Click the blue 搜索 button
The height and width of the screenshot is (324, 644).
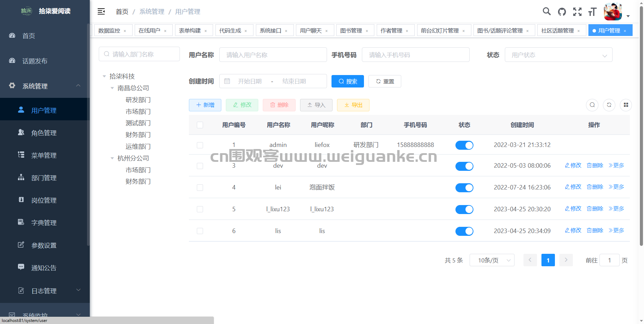[348, 81]
